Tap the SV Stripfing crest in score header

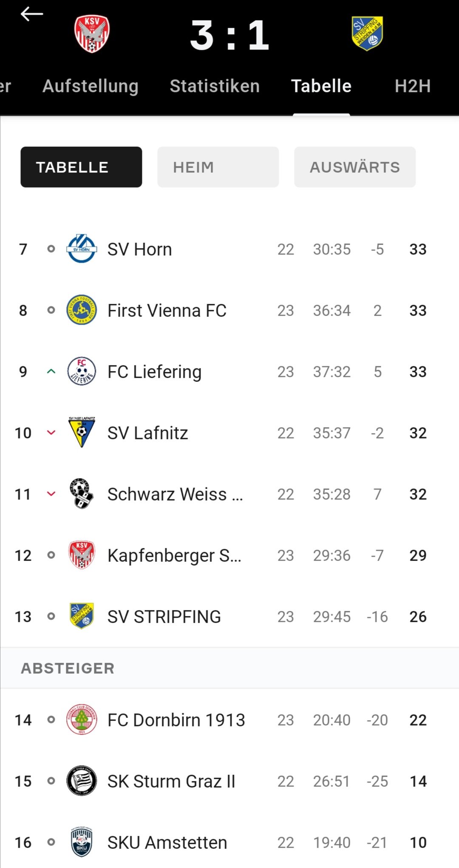pos(367,33)
